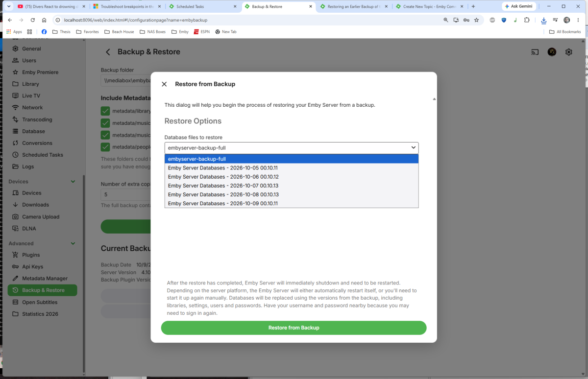Screen dimensions: 588x379
Task: Collapse the Devices sidebar section
Action: 73,182
